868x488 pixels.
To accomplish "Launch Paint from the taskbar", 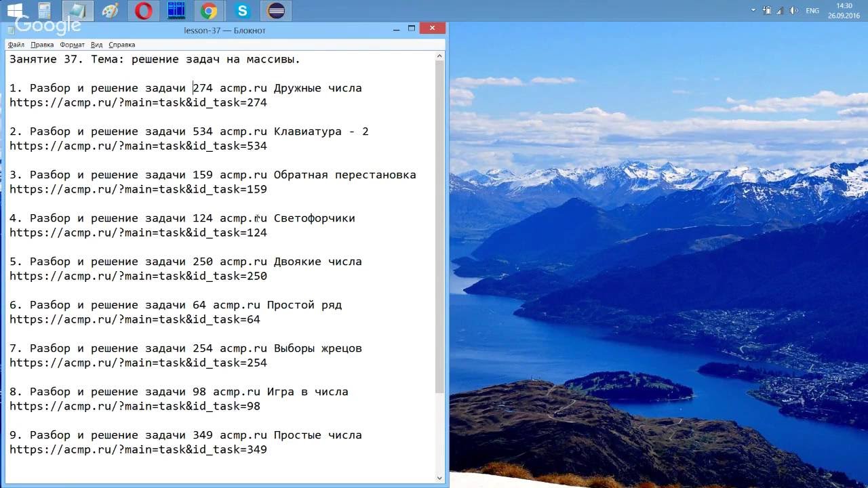I will pyautogui.click(x=110, y=10).
